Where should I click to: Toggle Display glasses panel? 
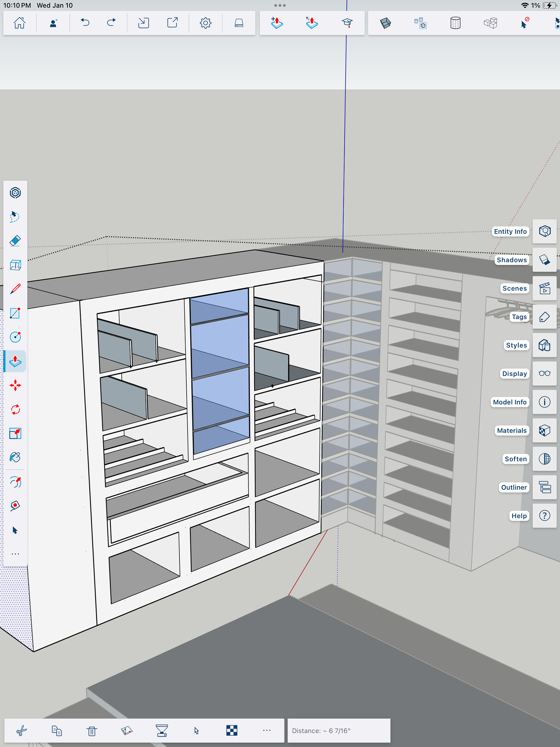(x=545, y=373)
